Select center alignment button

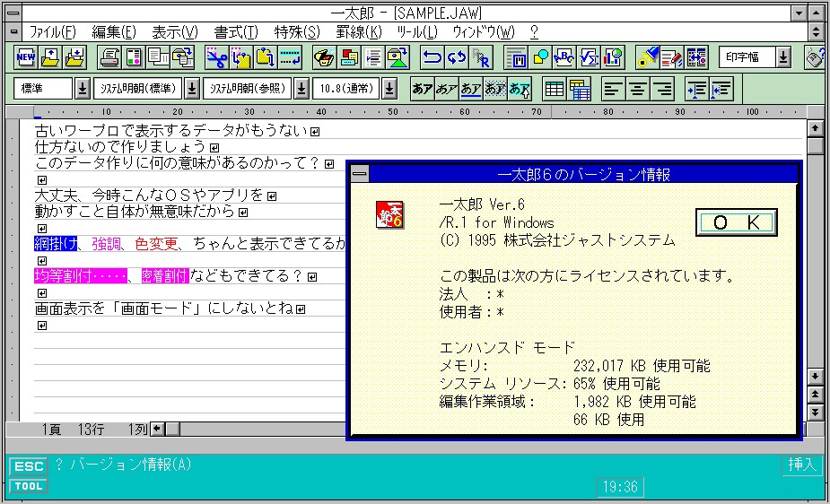tap(637, 89)
